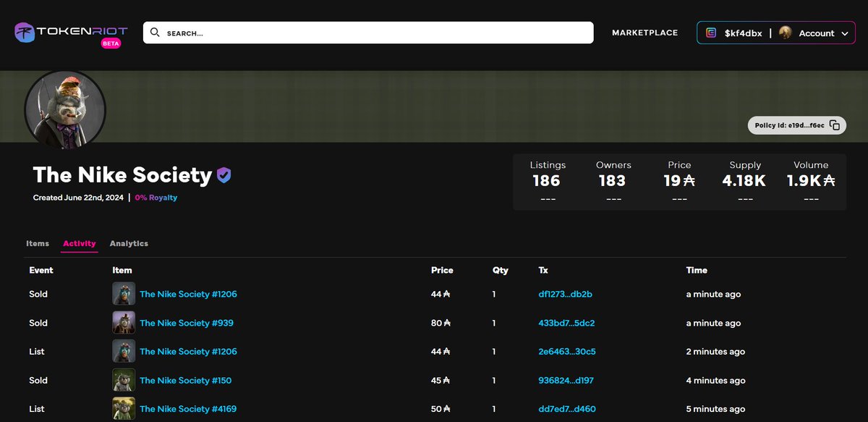Open The Nike Society #1206 sold item link
The height and width of the screenshot is (422, 868).
188,294
